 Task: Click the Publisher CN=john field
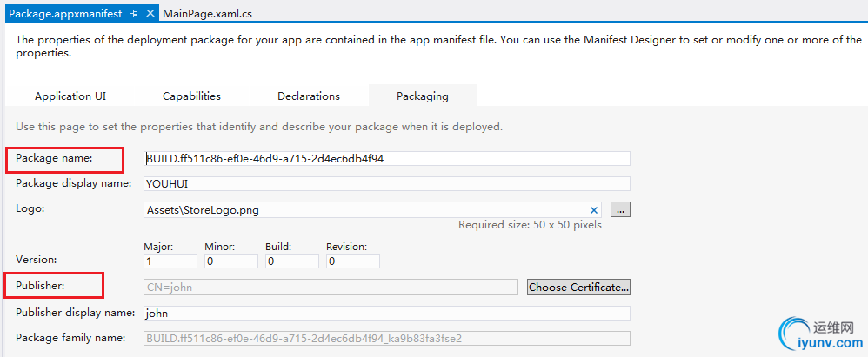[331, 287]
